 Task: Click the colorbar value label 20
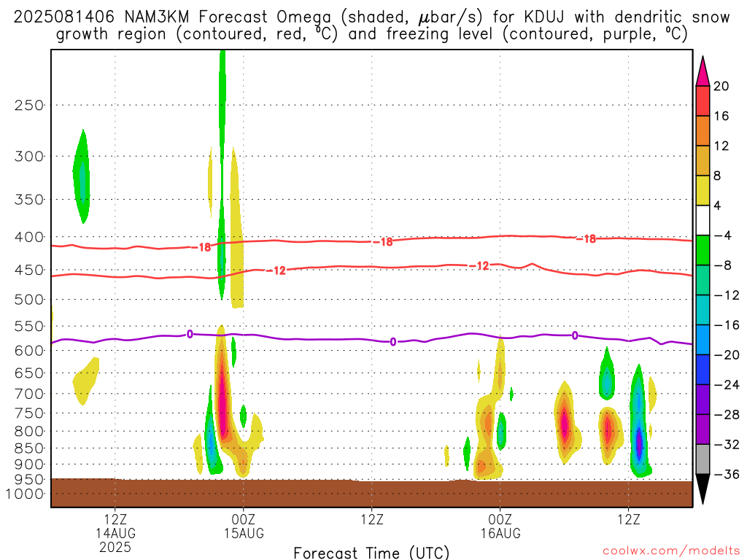(x=721, y=86)
